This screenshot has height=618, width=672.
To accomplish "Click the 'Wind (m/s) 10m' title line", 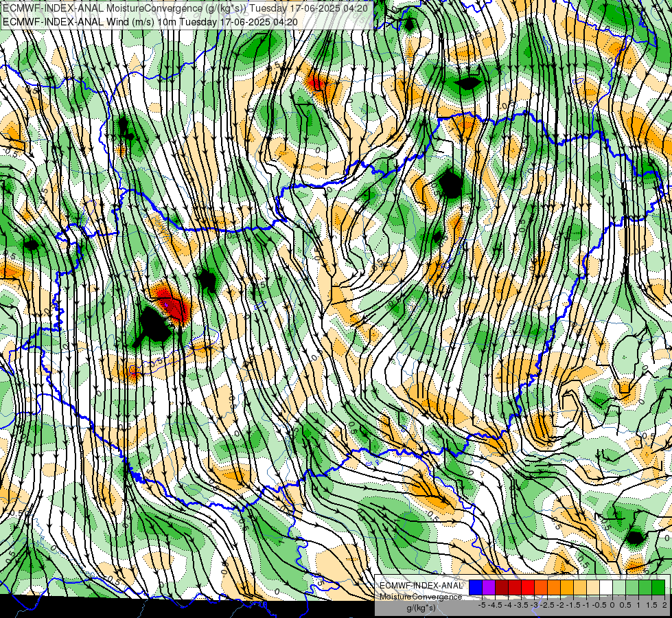I will point(150,22).
